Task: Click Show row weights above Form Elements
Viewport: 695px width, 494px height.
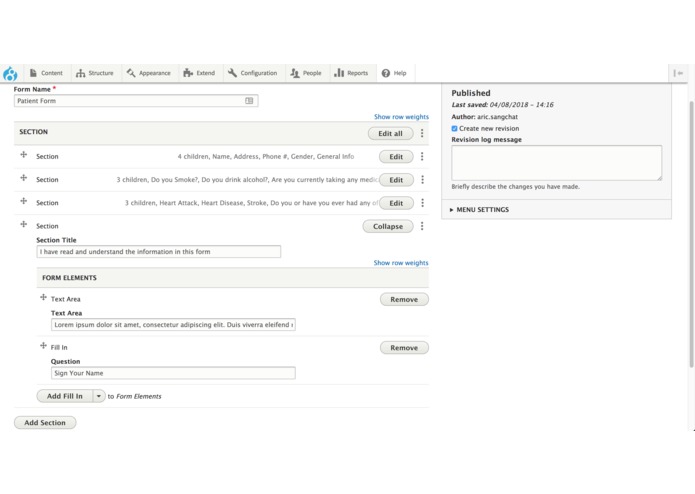Action: coord(401,263)
